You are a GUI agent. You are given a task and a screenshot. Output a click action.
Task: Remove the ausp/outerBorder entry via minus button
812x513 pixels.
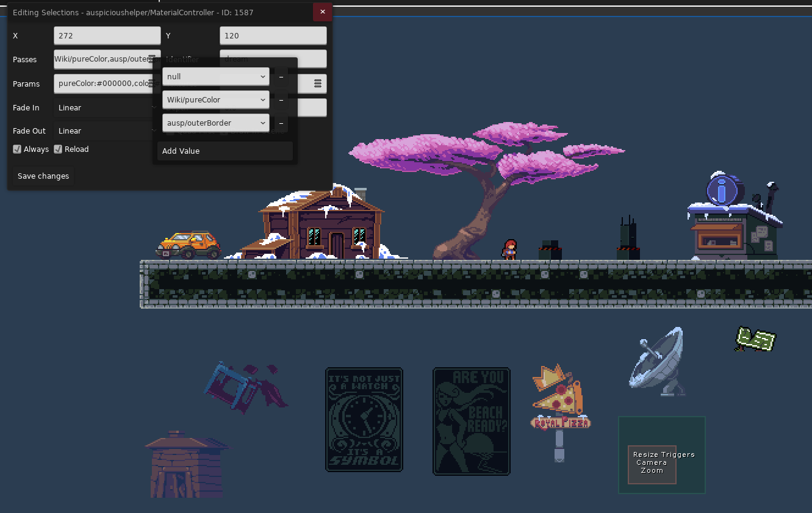tap(281, 123)
